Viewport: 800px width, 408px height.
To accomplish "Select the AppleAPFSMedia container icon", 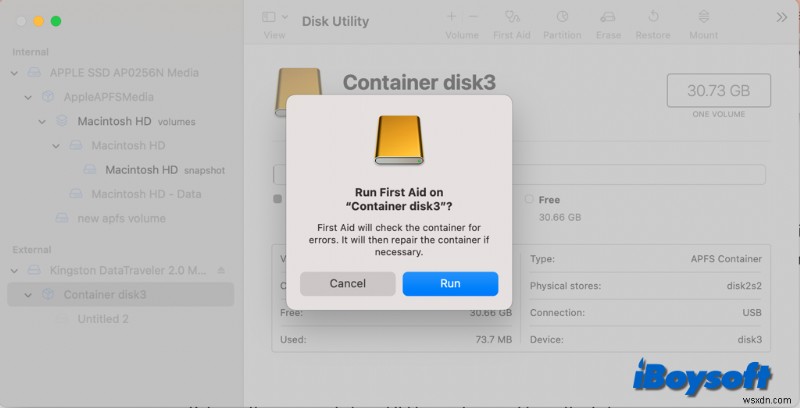I will pos(48,96).
